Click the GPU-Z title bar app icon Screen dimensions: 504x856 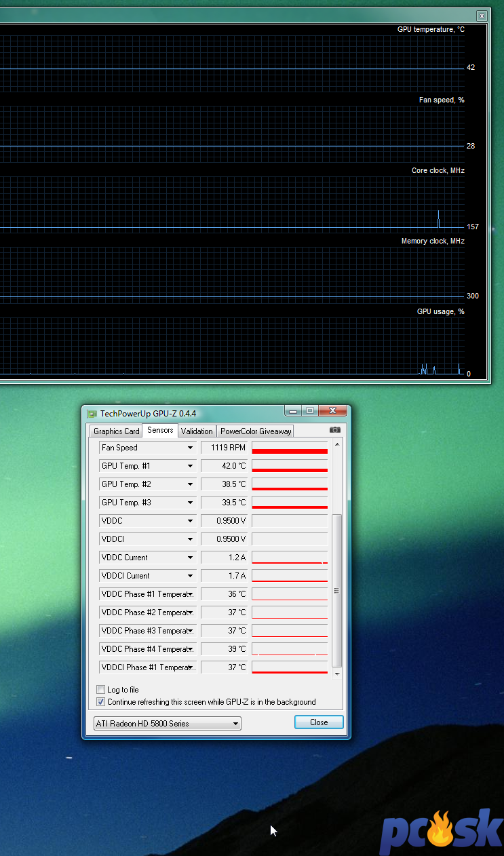92,413
